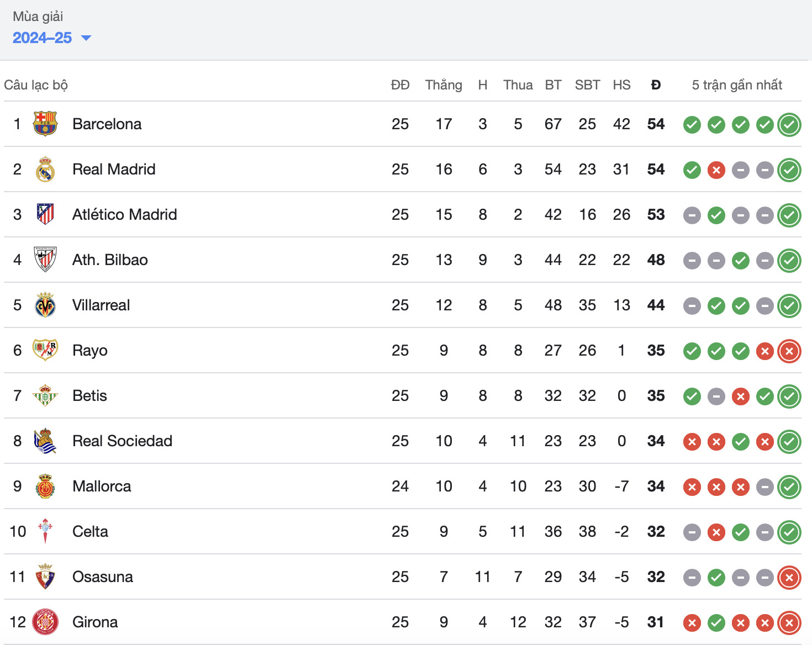This screenshot has height=645, width=812.
Task: Click the Barcelona club crest
Action: (45, 124)
